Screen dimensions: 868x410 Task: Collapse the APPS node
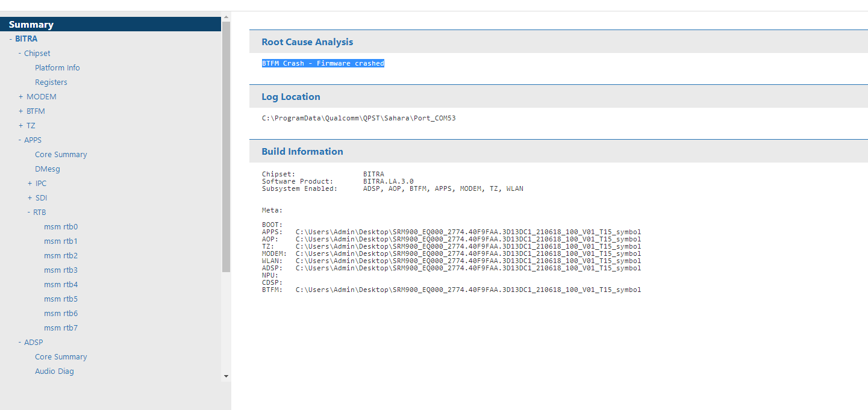[20, 140]
